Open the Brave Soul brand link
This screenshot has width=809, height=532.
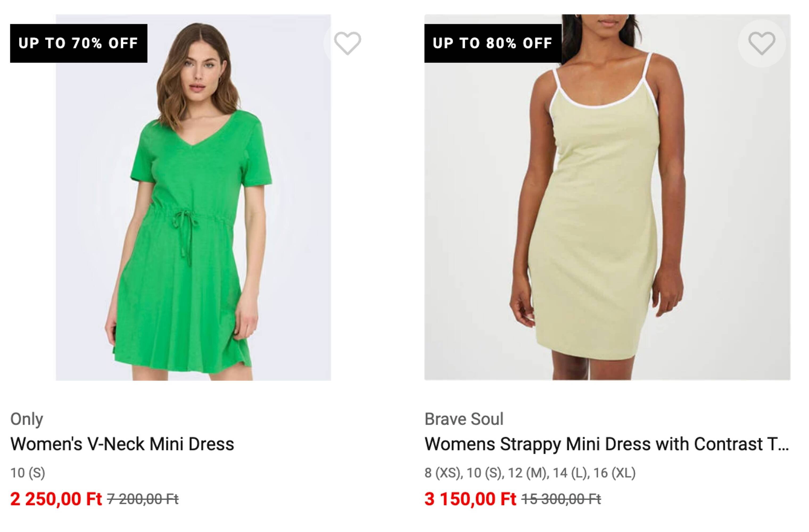pos(464,419)
